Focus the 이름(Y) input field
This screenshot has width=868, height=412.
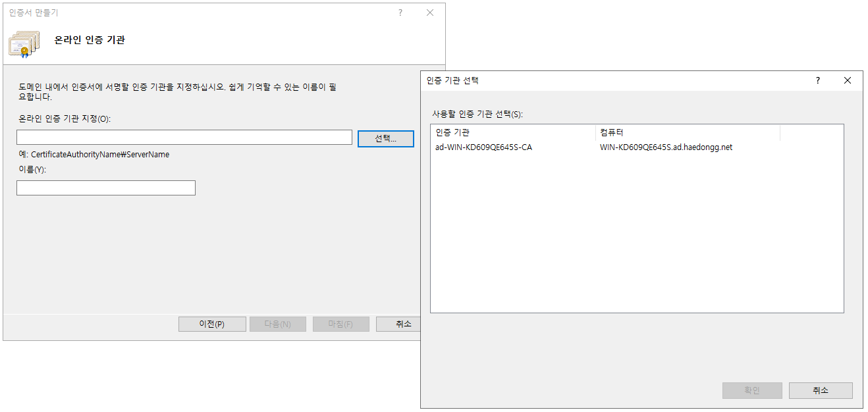click(106, 188)
